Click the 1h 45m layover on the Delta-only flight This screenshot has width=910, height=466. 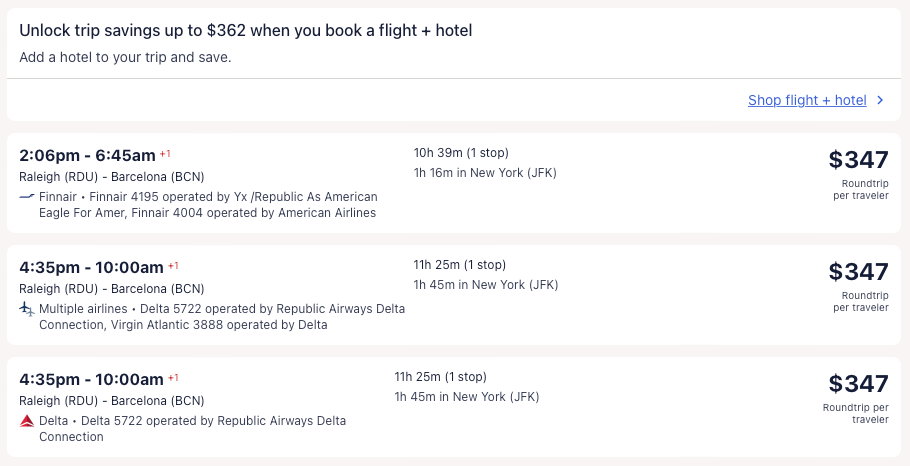pyautogui.click(x=467, y=397)
